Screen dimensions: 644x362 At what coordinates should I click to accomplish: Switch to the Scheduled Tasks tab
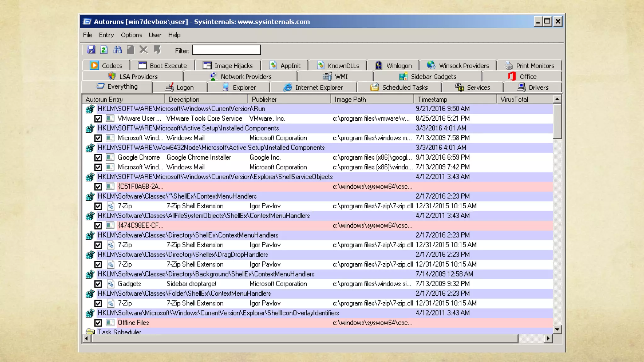399,88
